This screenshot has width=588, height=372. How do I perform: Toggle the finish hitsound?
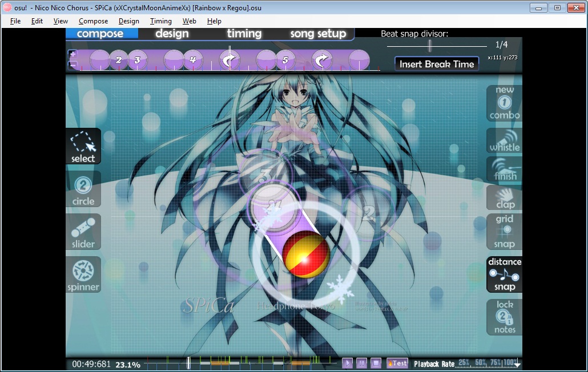click(x=505, y=169)
